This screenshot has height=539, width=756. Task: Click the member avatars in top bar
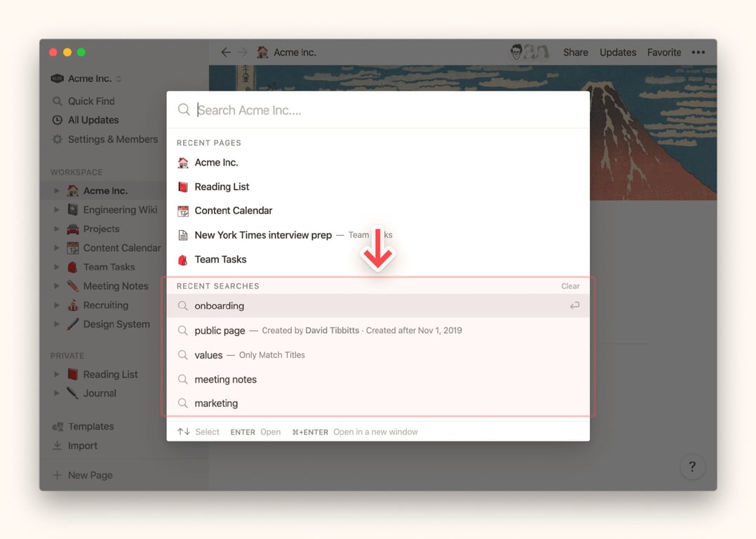pyautogui.click(x=529, y=52)
